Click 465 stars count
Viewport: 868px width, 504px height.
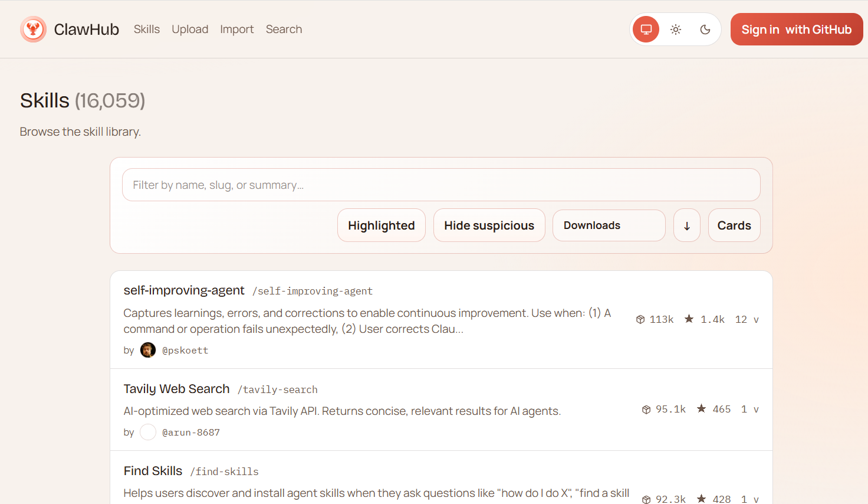tap(722, 409)
